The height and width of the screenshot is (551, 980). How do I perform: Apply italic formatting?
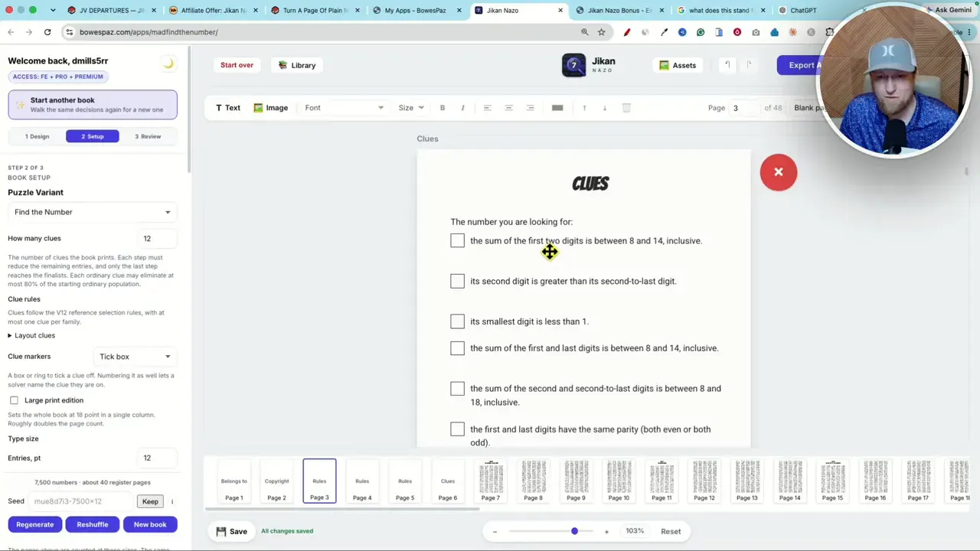462,108
